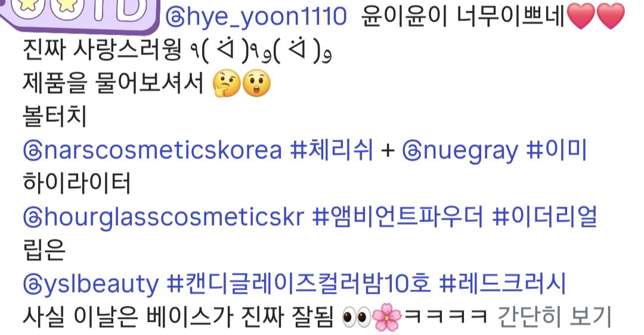
Task: Click the first red heart emoji
Action: pos(581,17)
